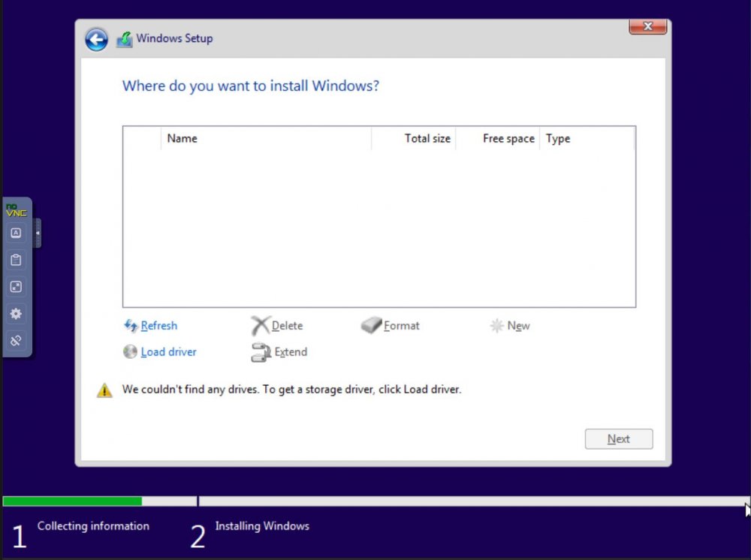Go back with the blue arrow button
The height and width of the screenshot is (560, 751).
pos(96,39)
